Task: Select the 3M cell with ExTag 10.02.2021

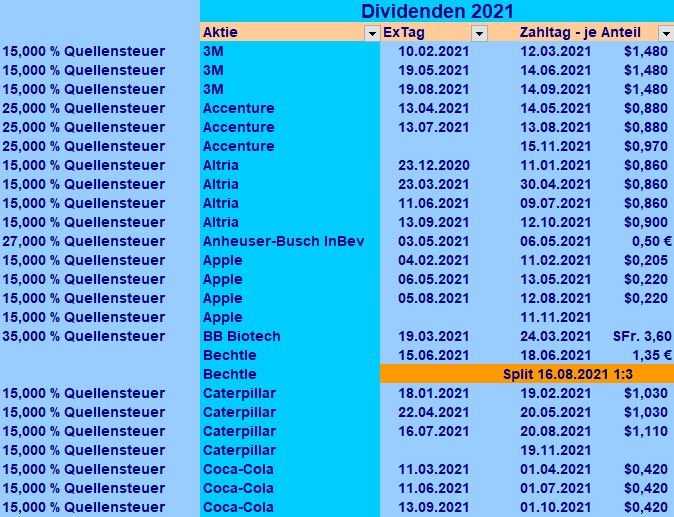Action: [290, 51]
